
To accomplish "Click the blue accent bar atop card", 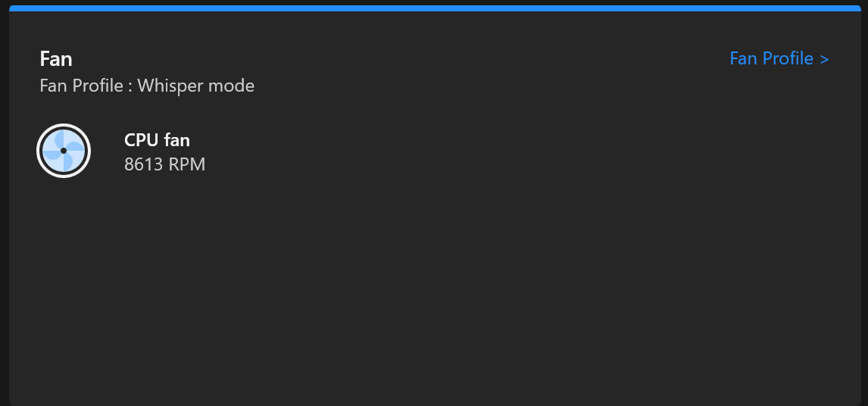I will (x=435, y=8).
